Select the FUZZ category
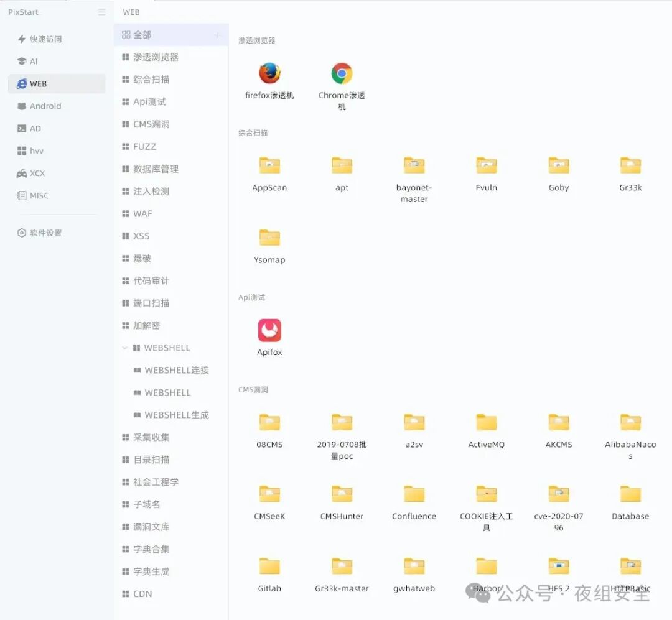This screenshot has width=672, height=620. pos(172,147)
